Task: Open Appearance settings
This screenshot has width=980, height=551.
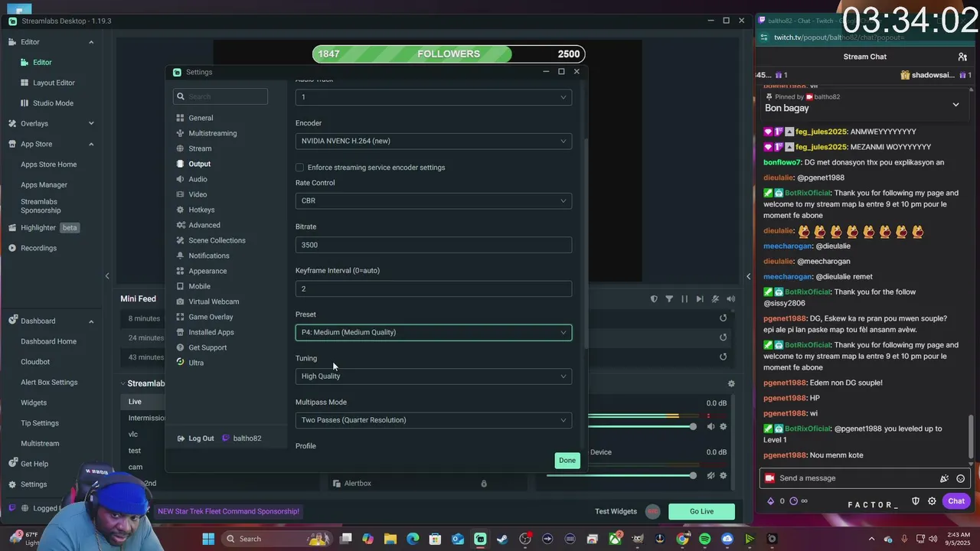Action: click(207, 271)
